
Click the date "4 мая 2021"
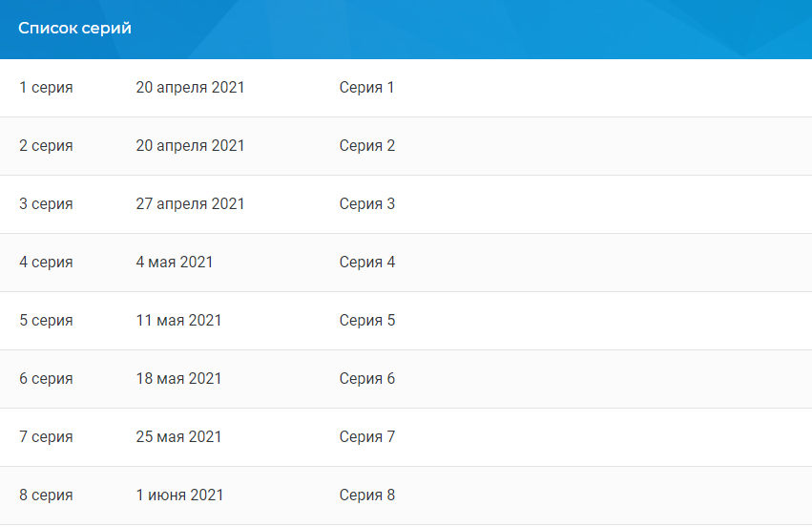pyautogui.click(x=175, y=263)
